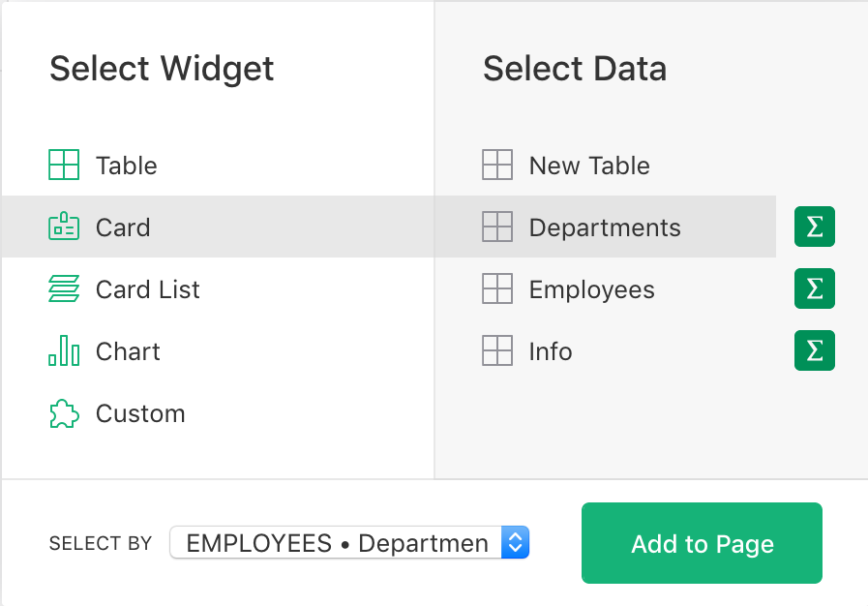Viewport: 868px width, 606px height.
Task: Choose the Card List widget label
Action: 148,289
